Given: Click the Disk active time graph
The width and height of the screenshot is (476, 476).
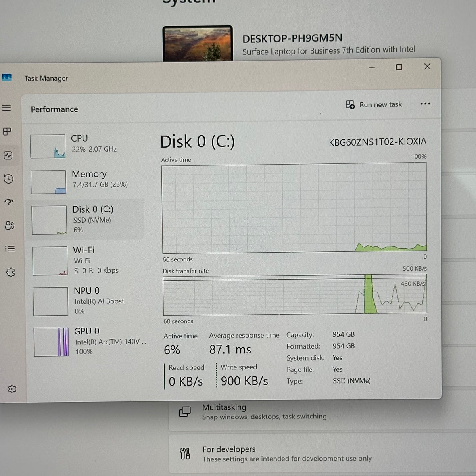Looking at the screenshot, I should (294, 208).
